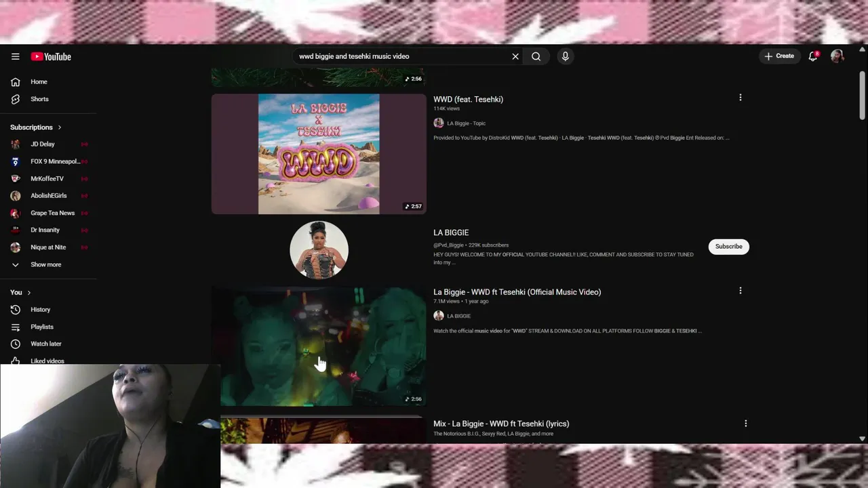Open AbolishEGirls subscription channel

click(x=48, y=196)
